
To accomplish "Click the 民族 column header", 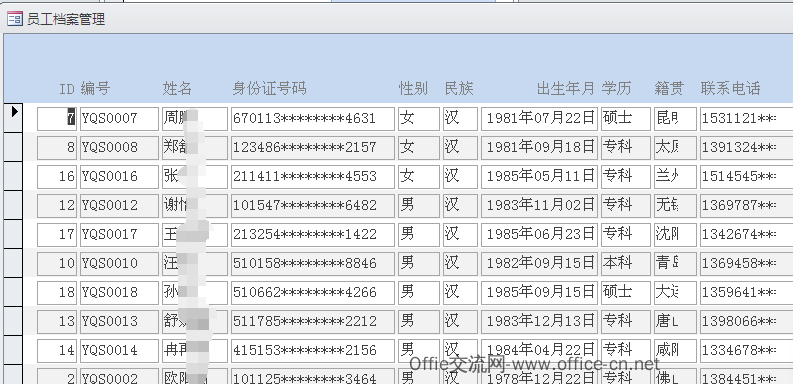I will click(x=459, y=89).
